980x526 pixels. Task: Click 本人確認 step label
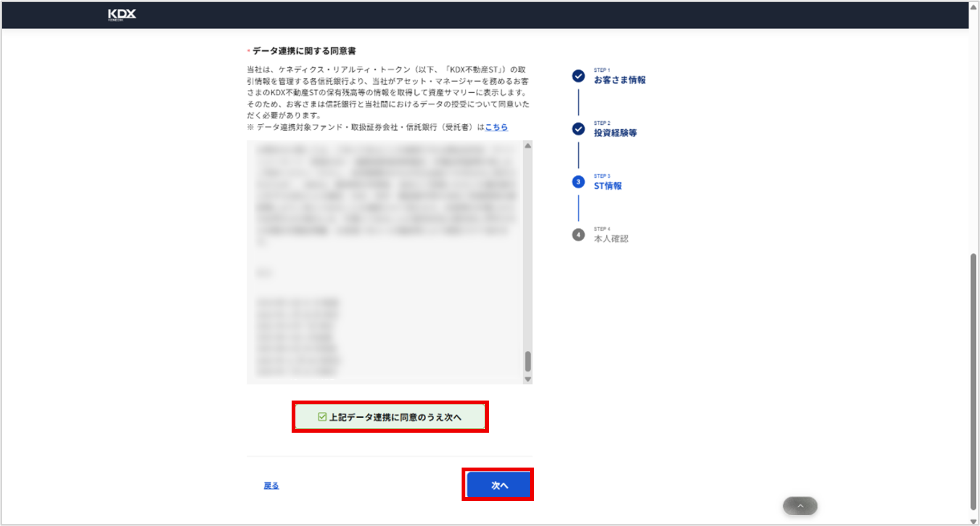click(x=611, y=239)
